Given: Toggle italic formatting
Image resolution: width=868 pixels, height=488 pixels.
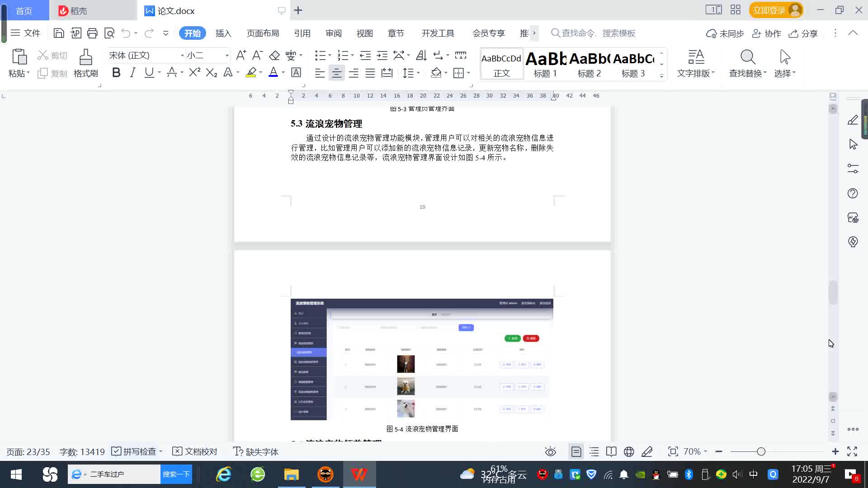Looking at the screenshot, I should coord(132,72).
